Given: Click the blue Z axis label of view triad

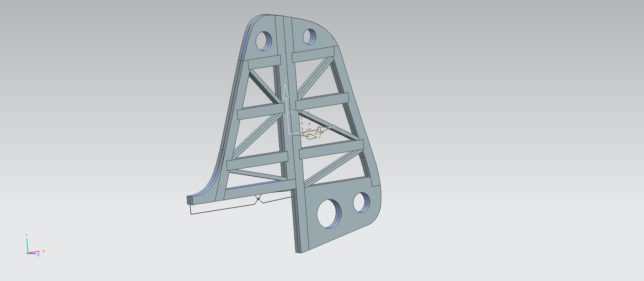Looking at the screenshot, I should click(38, 255).
